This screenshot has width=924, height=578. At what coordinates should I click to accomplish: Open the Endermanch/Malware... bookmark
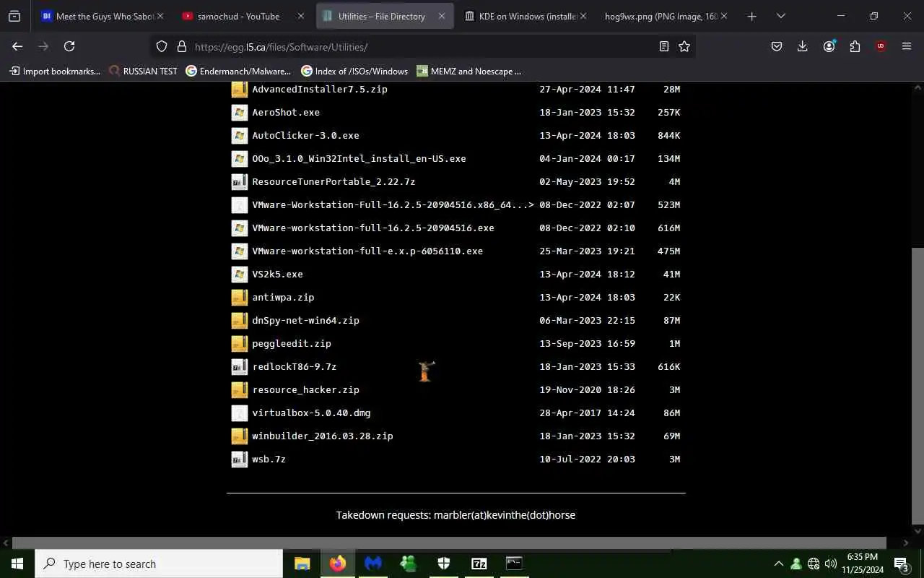[238, 71]
